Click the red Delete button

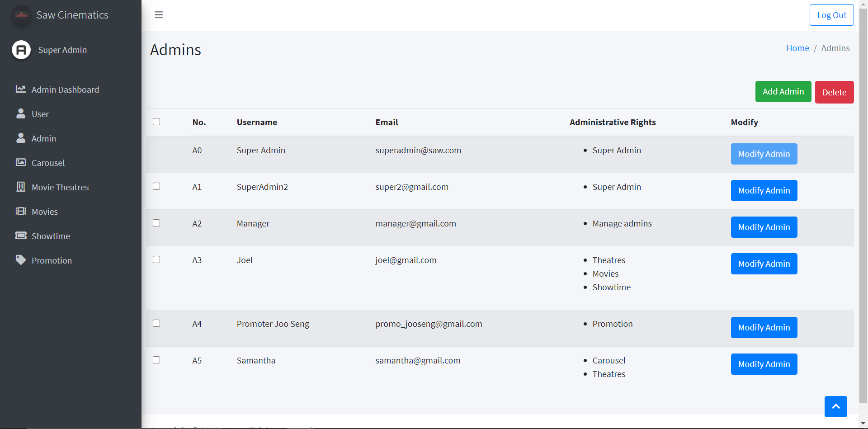(834, 92)
